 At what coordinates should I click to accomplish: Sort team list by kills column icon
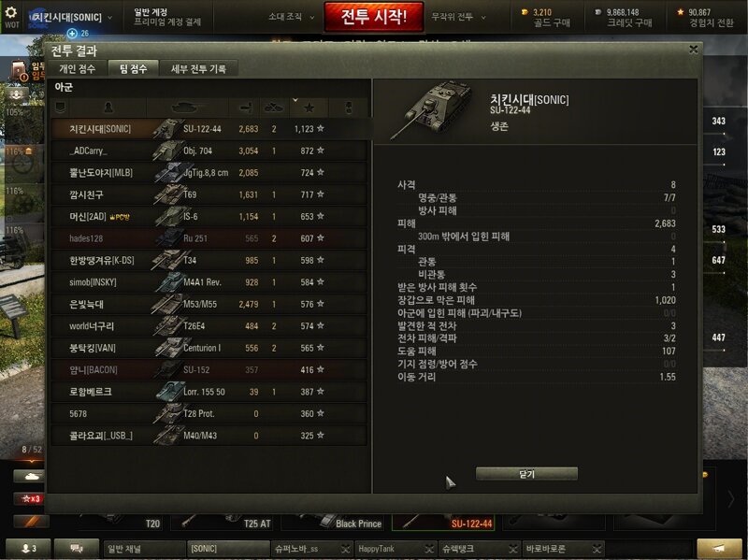click(x=274, y=108)
